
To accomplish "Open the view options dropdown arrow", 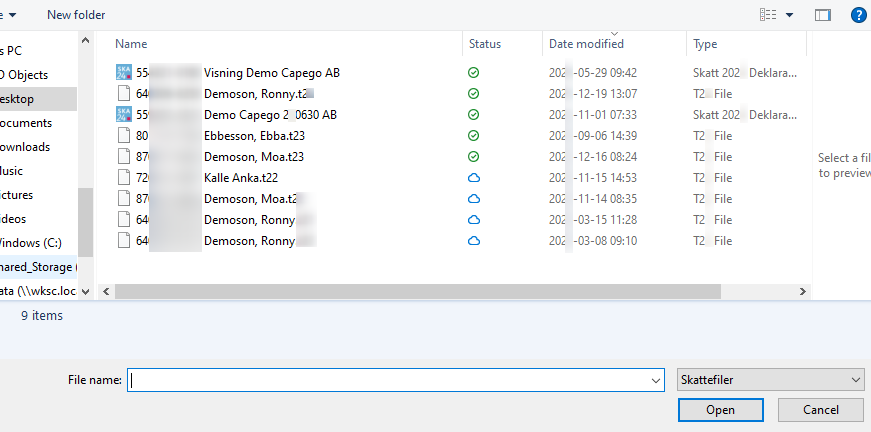I will point(789,15).
